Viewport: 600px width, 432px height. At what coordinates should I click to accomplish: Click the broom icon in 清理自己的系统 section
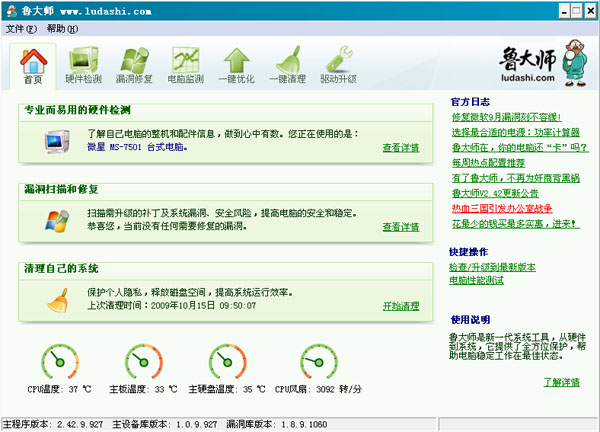coord(58,300)
